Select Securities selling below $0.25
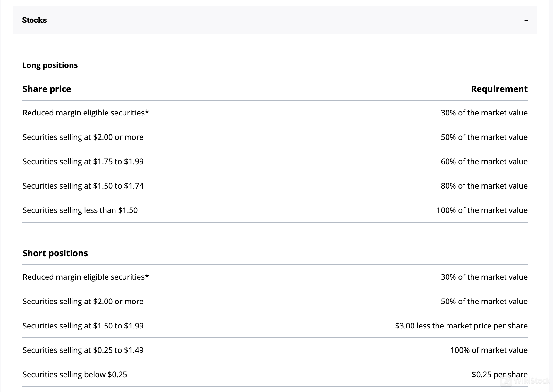Image resolution: width=553 pixels, height=392 pixels. click(75, 374)
